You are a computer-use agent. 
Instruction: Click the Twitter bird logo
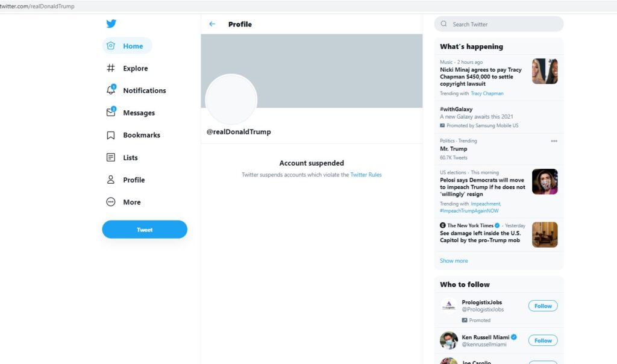point(111,24)
